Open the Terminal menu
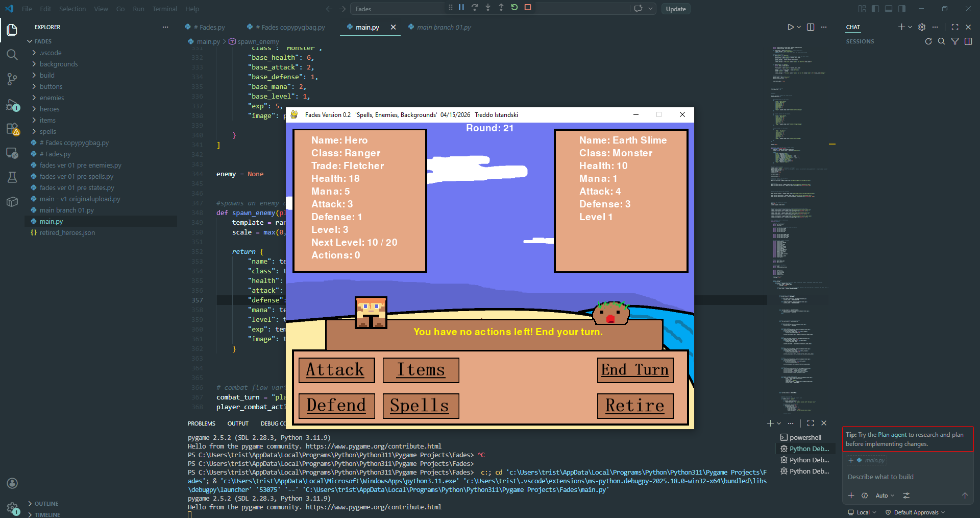This screenshot has width=980, height=518. (164, 9)
